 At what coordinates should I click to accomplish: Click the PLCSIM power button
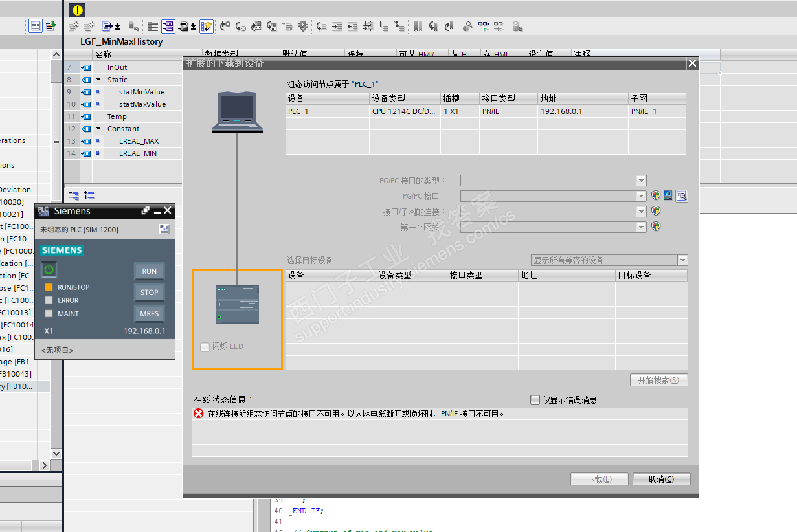click(49, 270)
